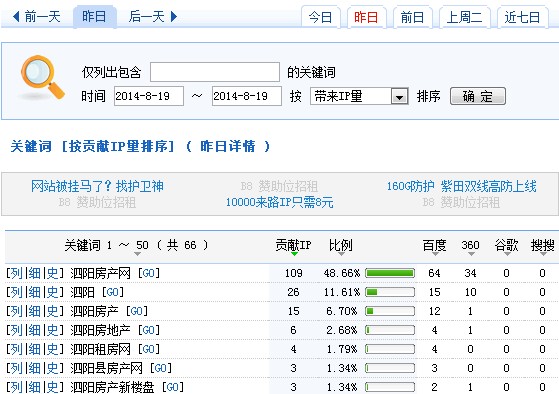Click 列 link for 泗阳 row
This screenshot has width=559, height=394.
[16, 292]
